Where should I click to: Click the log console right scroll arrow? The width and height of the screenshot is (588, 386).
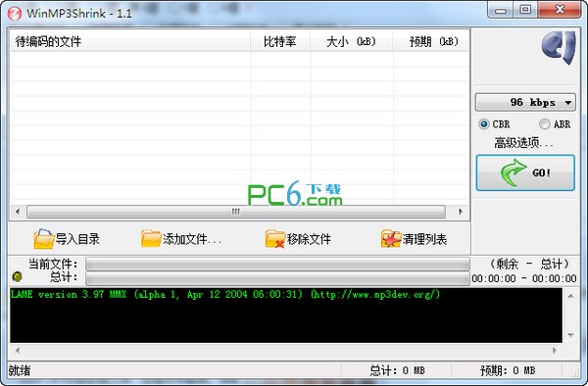coord(555,351)
